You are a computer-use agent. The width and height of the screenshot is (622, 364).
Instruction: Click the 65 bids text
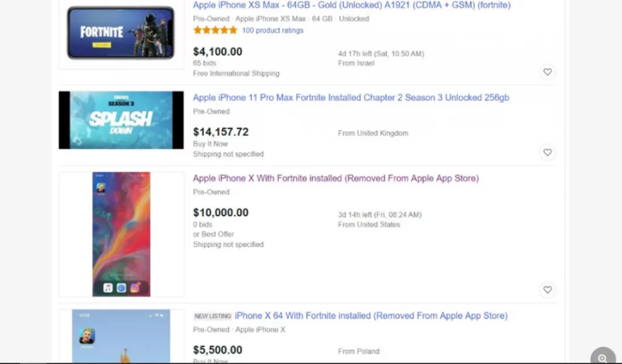(205, 63)
